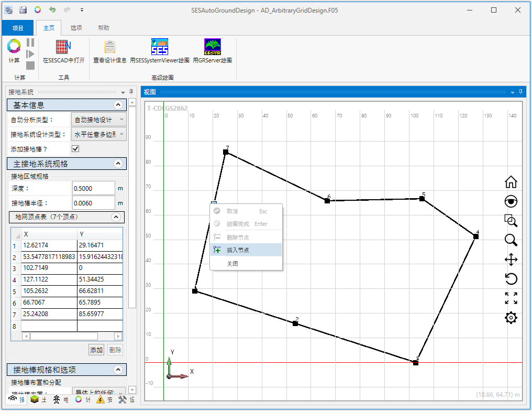
Task: Open the quick access toolbar customize arrow
Action: tap(82, 10)
